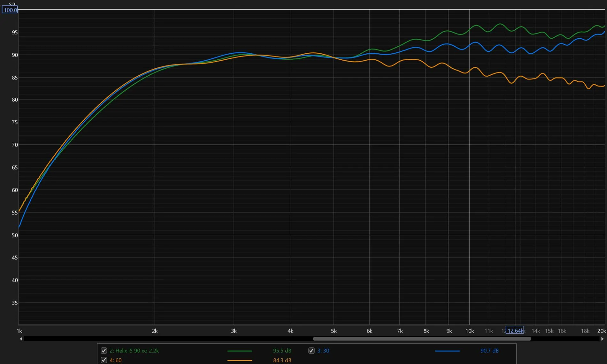The width and height of the screenshot is (607, 364).
Task: Toggle the checkbox for trace 3: 30
Action: 311,351
